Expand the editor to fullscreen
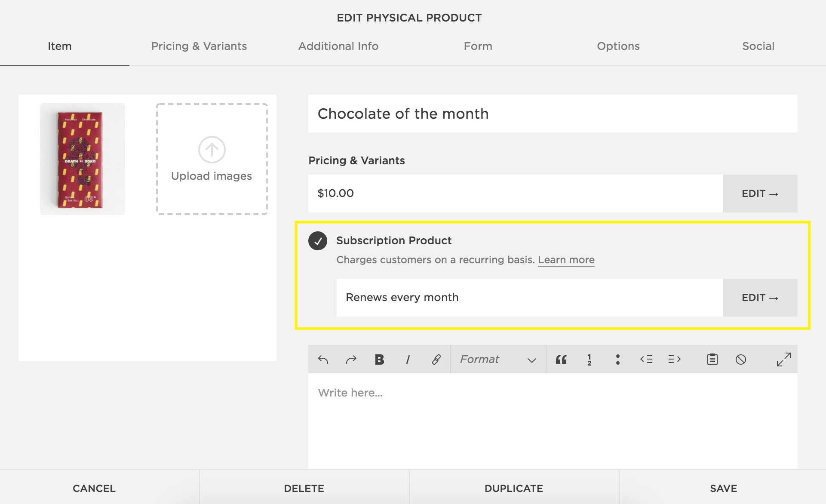The width and height of the screenshot is (826, 504). (783, 360)
